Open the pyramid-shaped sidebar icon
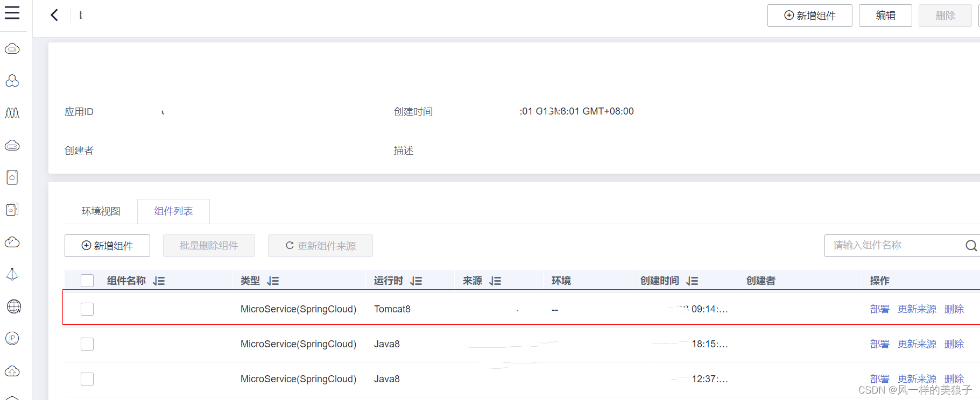Image resolution: width=980 pixels, height=400 pixels. coord(12,274)
